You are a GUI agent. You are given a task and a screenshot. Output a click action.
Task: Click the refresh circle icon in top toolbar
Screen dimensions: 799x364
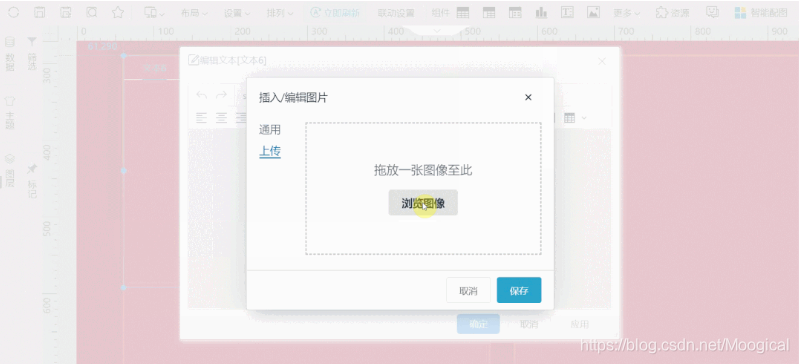(14, 13)
